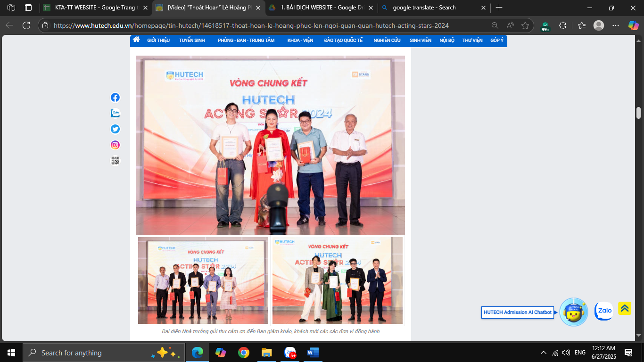
Task: Open the bottom-left group award photo
Action: click(203, 280)
